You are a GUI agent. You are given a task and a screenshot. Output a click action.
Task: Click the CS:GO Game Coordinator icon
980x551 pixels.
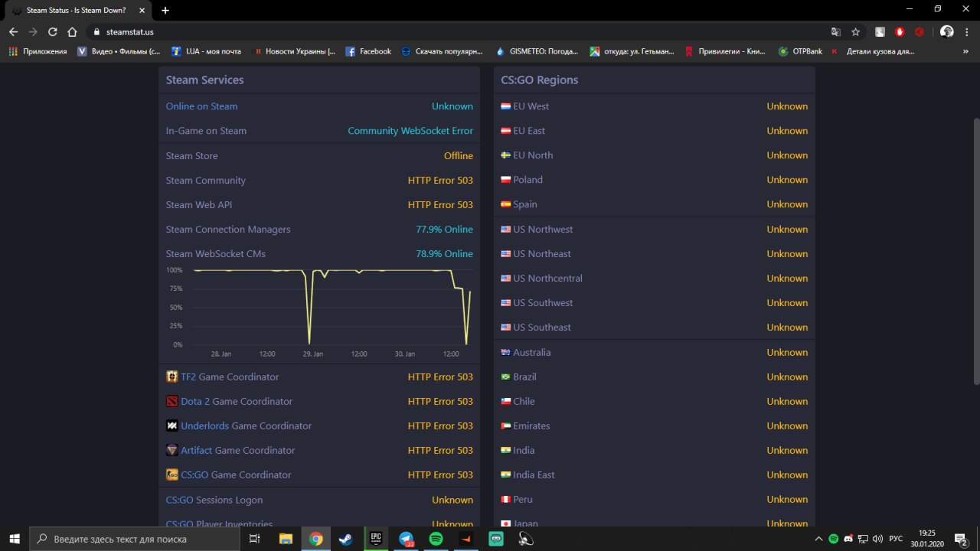tap(172, 474)
